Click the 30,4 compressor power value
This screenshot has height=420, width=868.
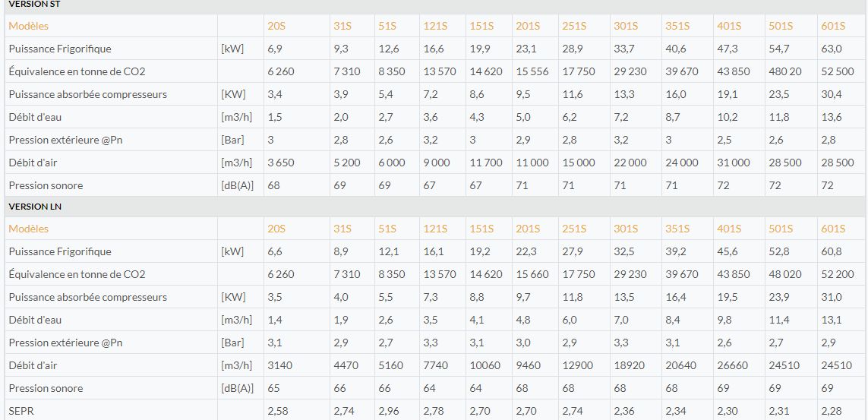coord(832,94)
